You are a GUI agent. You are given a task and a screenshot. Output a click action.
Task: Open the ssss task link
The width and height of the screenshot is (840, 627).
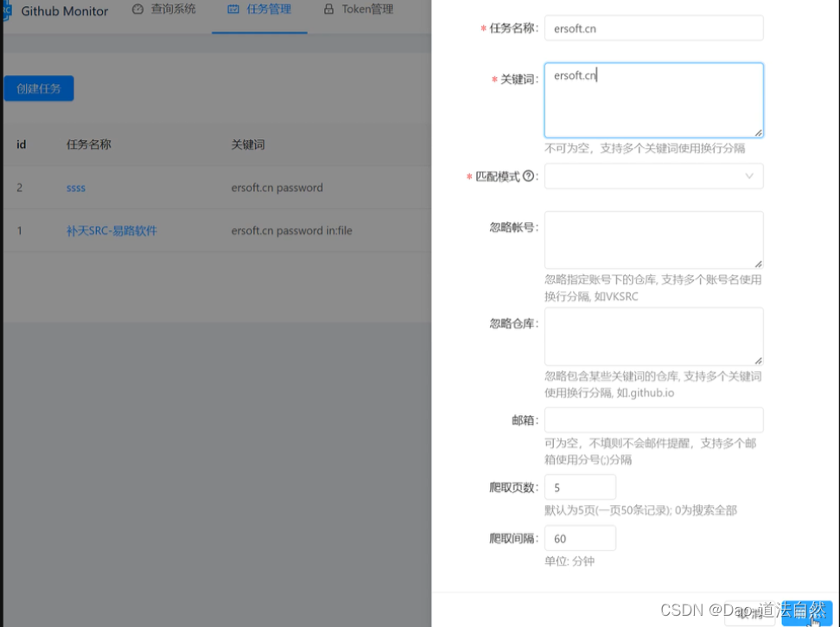click(75, 187)
